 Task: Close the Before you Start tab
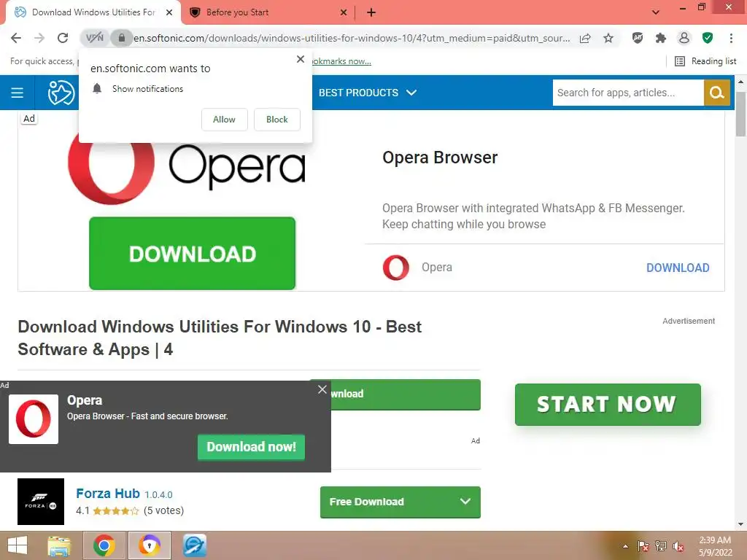[344, 12]
